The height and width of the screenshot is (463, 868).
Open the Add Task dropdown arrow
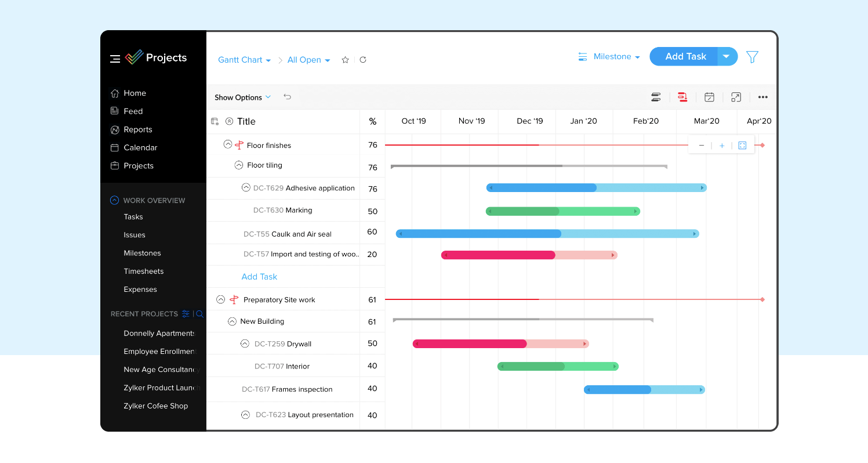click(727, 56)
